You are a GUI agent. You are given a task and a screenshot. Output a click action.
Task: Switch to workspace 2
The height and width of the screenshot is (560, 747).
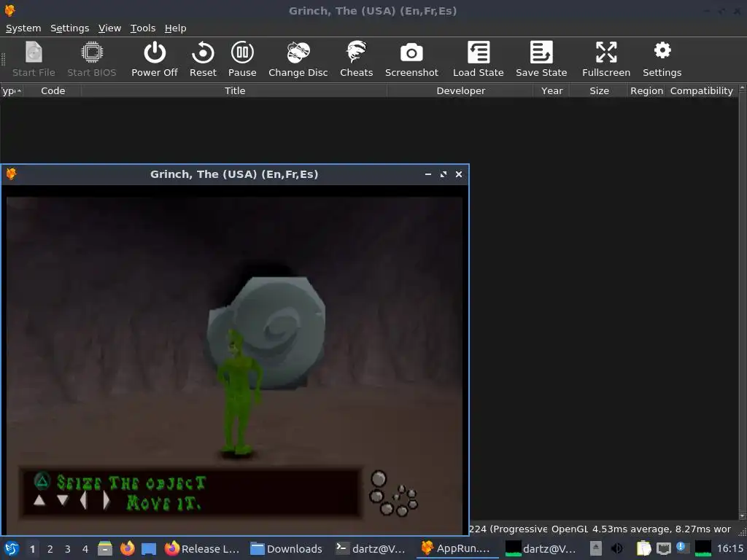(x=50, y=549)
